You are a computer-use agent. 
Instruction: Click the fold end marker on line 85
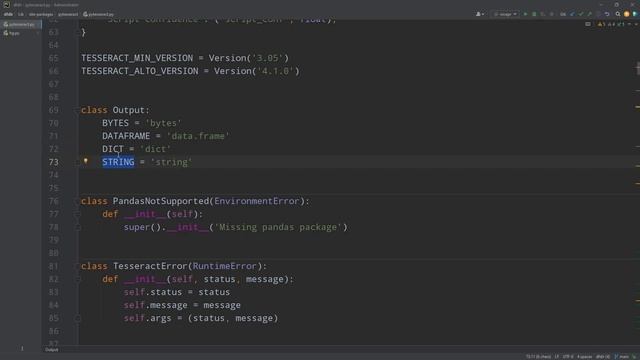click(77, 318)
